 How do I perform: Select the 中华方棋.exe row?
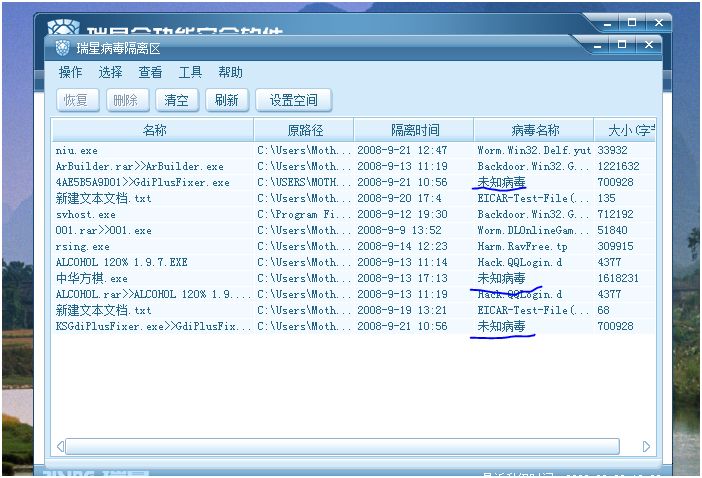pos(354,278)
